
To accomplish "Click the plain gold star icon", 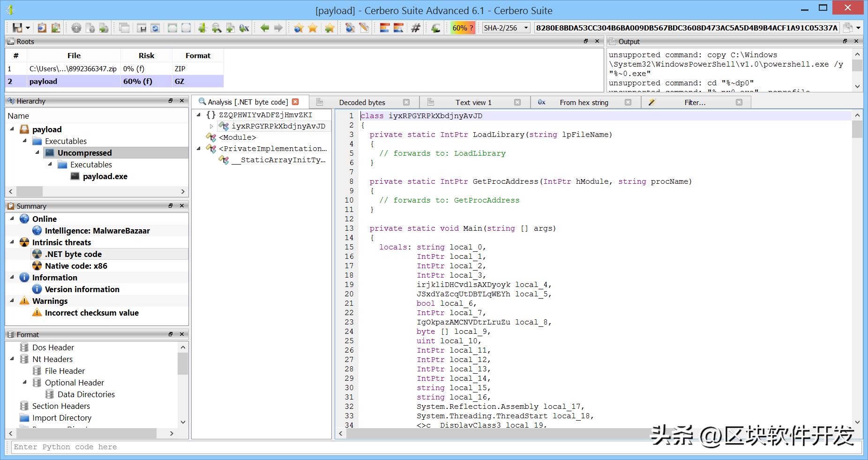I will (313, 28).
